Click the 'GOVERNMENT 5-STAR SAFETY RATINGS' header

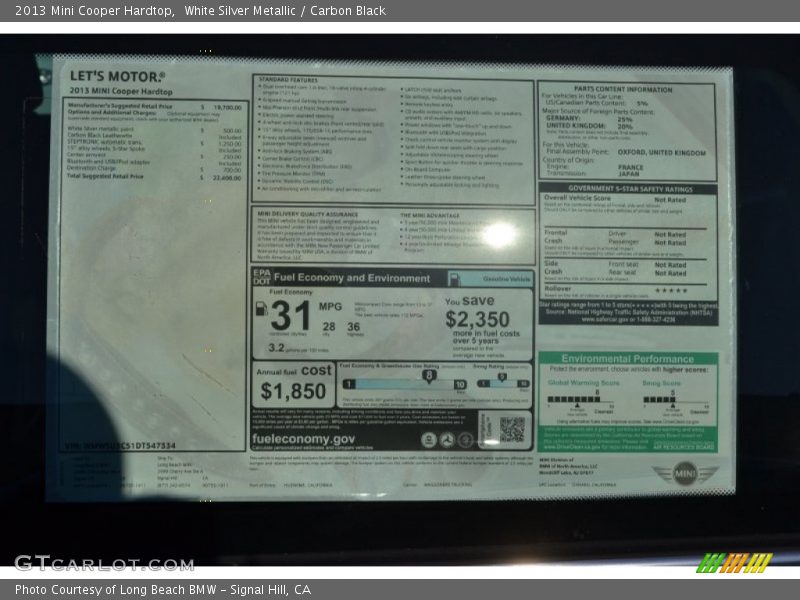click(x=630, y=189)
